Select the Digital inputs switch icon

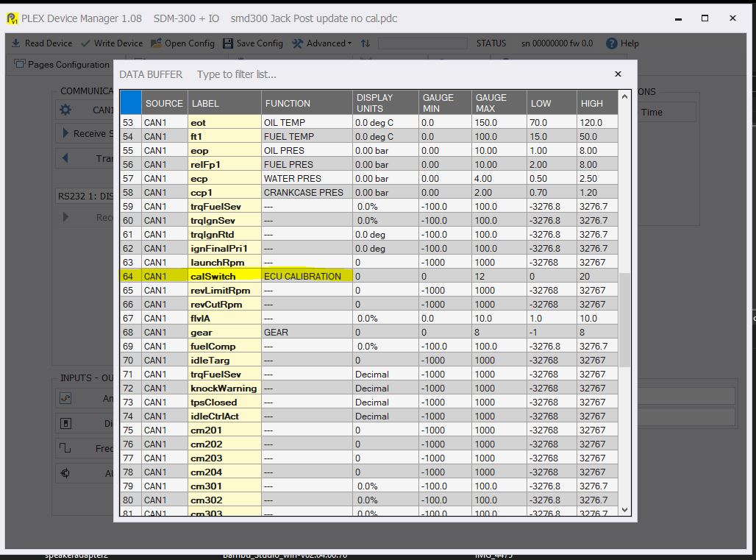click(x=65, y=424)
